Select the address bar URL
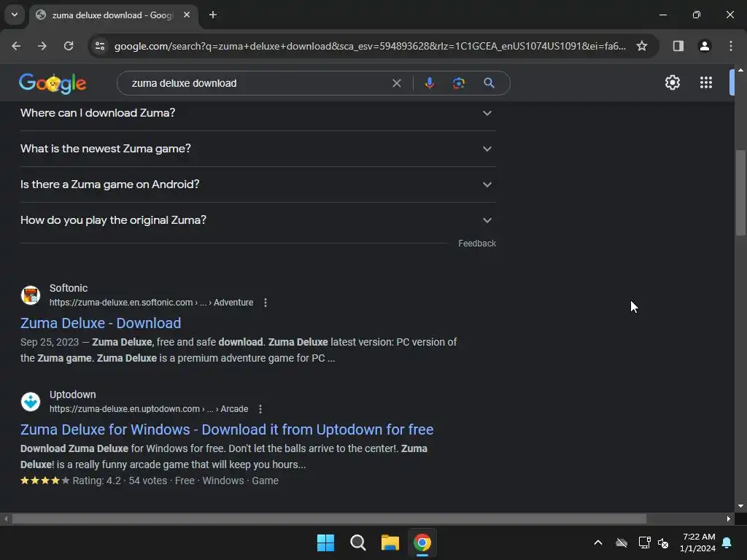747x560 pixels. coord(370,46)
